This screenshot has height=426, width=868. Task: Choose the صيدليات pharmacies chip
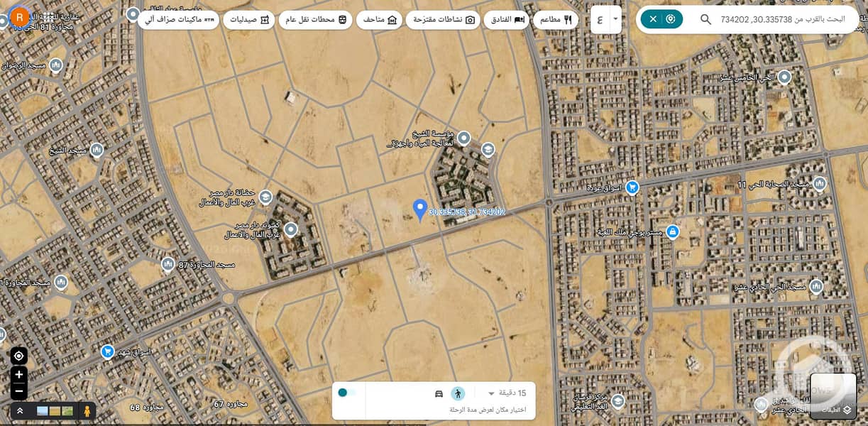click(x=249, y=20)
